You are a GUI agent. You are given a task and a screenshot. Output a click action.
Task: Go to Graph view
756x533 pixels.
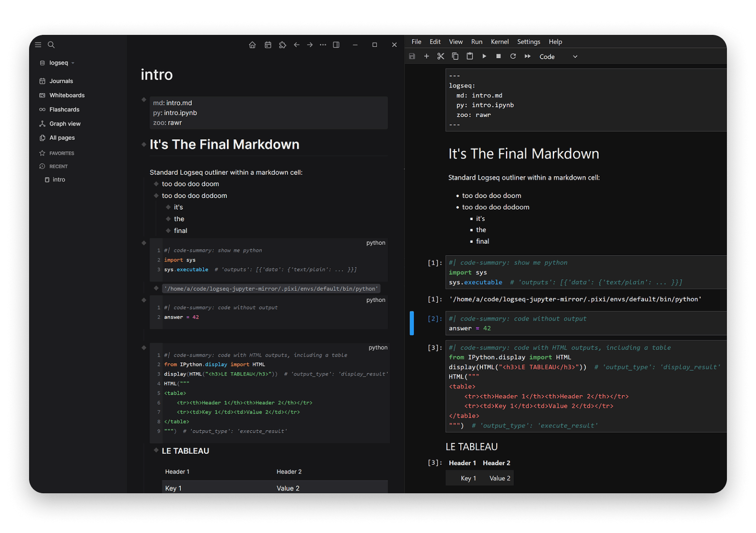pos(64,124)
